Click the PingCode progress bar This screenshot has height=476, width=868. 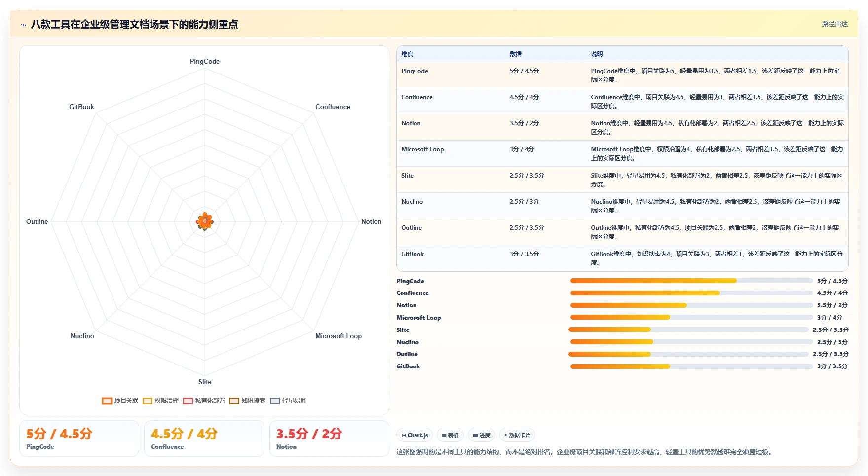click(691, 281)
